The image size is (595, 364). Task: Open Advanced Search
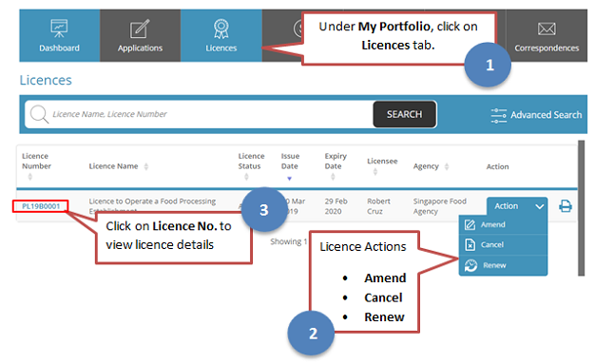click(x=536, y=115)
